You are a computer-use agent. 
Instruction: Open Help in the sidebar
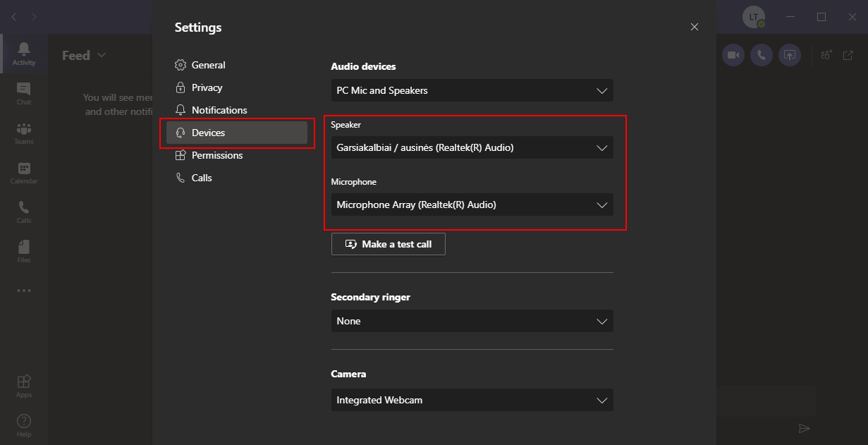click(23, 425)
